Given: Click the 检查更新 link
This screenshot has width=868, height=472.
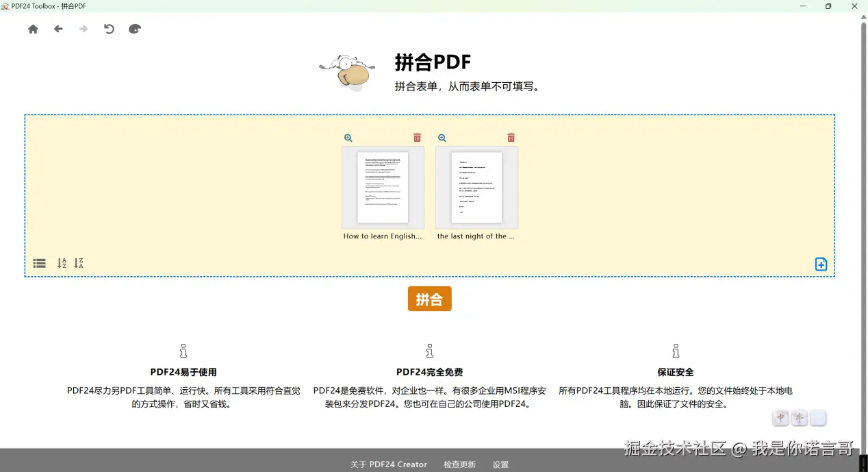Looking at the screenshot, I should tap(459, 464).
